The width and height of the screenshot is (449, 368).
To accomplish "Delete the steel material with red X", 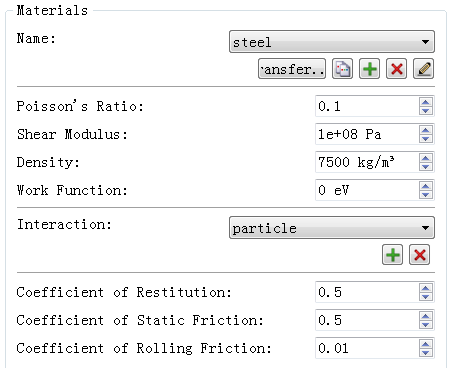I will (x=396, y=69).
